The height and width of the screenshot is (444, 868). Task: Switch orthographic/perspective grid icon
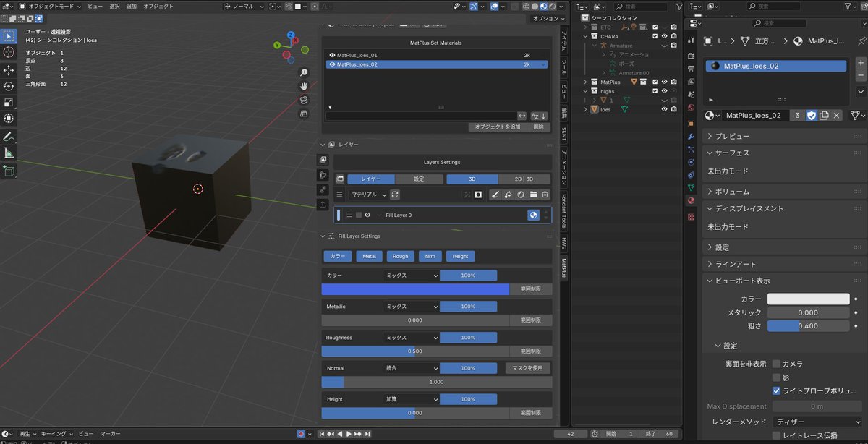coord(304,114)
